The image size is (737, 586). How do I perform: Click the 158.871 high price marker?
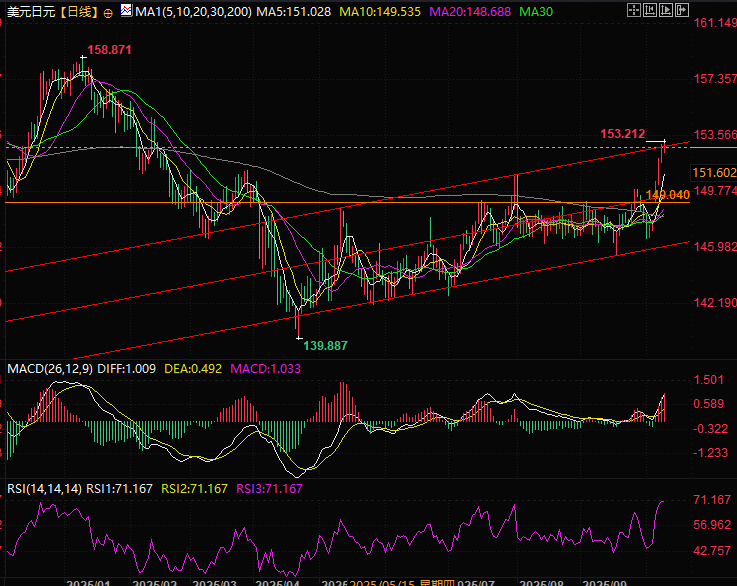(x=109, y=49)
